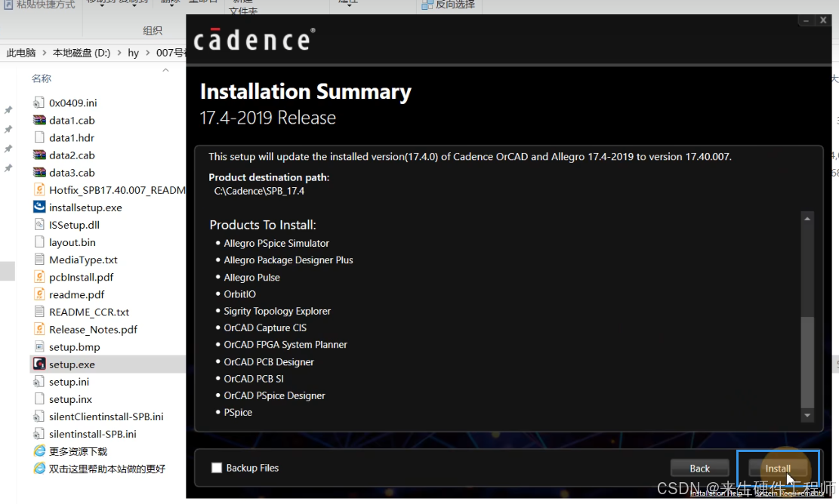The height and width of the screenshot is (504, 839).
Task: Select the data2.cab archive icon
Action: click(39, 155)
